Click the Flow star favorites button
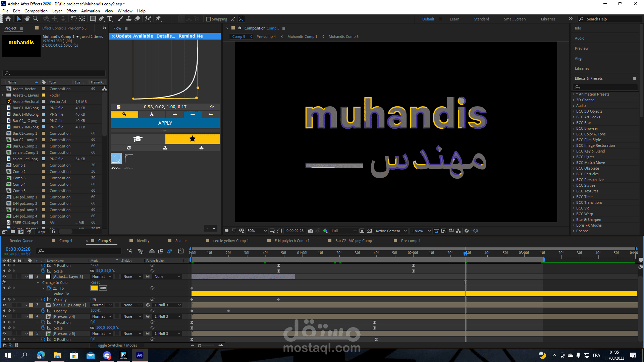 (x=192, y=139)
